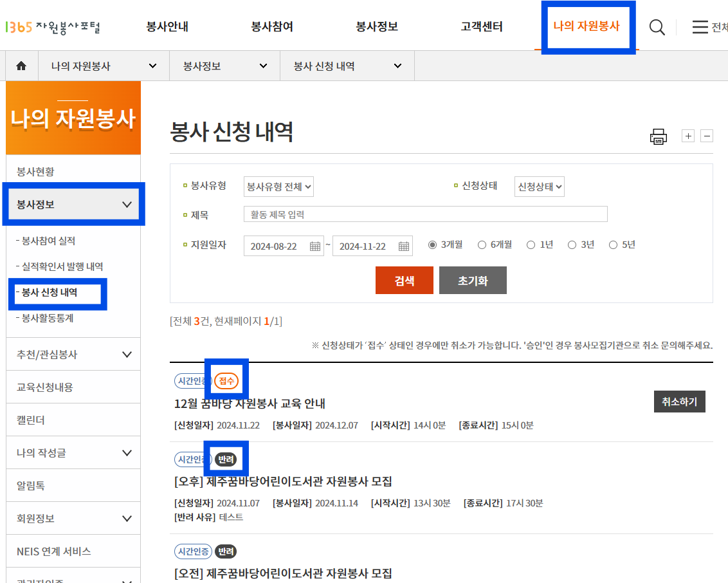Expand breadcrumb dropdown 봉사정보
Viewport: 728px width, 583px height.
tap(224, 66)
